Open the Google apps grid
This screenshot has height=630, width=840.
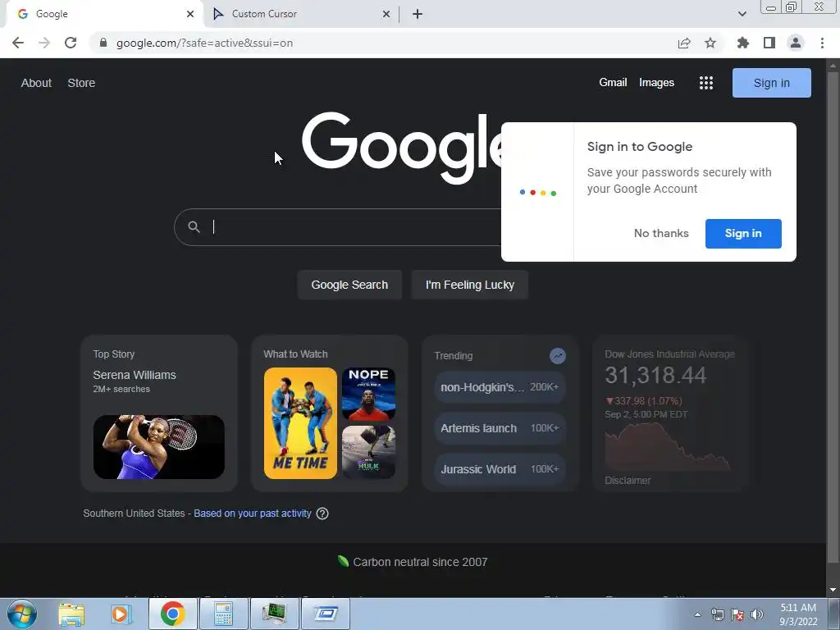click(x=706, y=83)
